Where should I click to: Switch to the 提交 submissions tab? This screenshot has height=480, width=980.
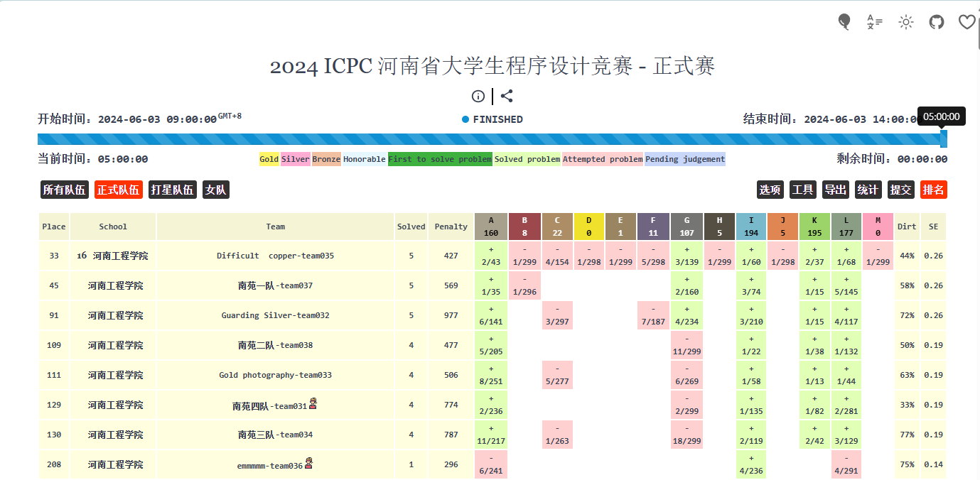(900, 190)
